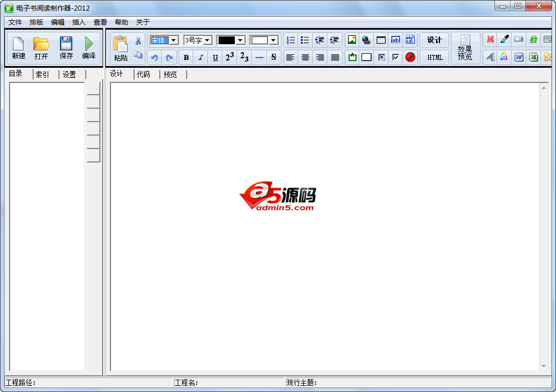Screen dimensions: 556x392
Task: Insert a single-line text box field
Action: click(x=395, y=40)
